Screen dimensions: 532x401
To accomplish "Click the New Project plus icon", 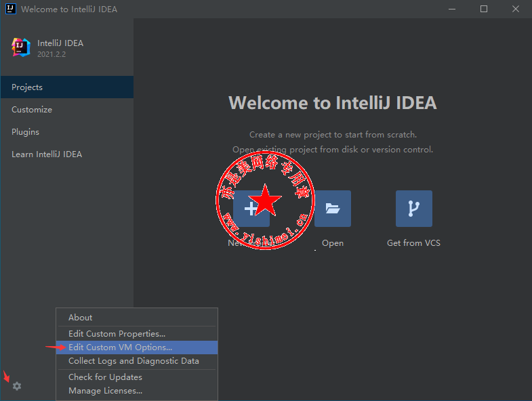I will pyautogui.click(x=251, y=209).
